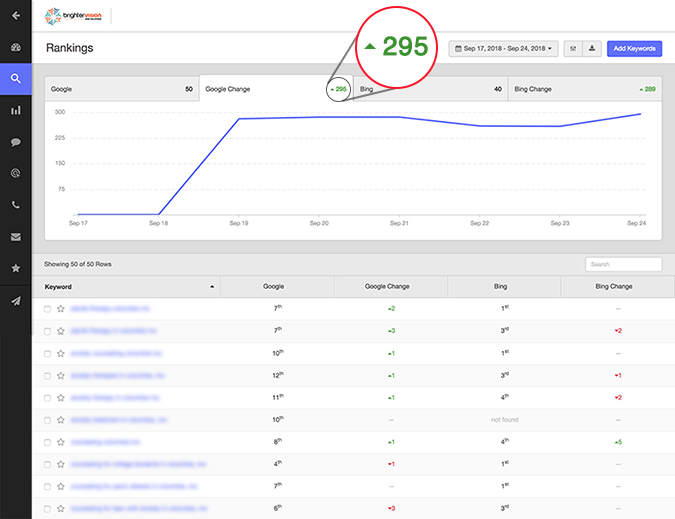Open the target sidebar icon

16,173
